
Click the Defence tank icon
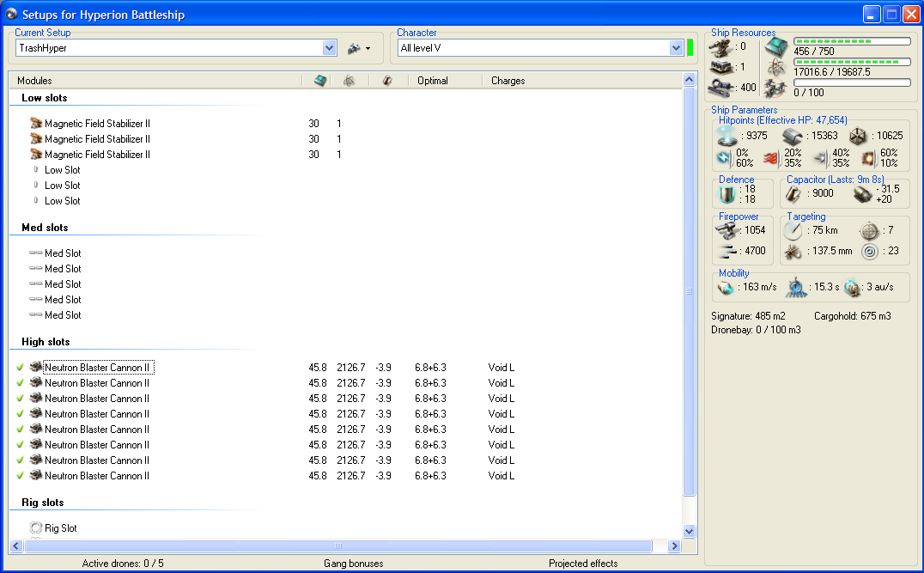point(726,194)
